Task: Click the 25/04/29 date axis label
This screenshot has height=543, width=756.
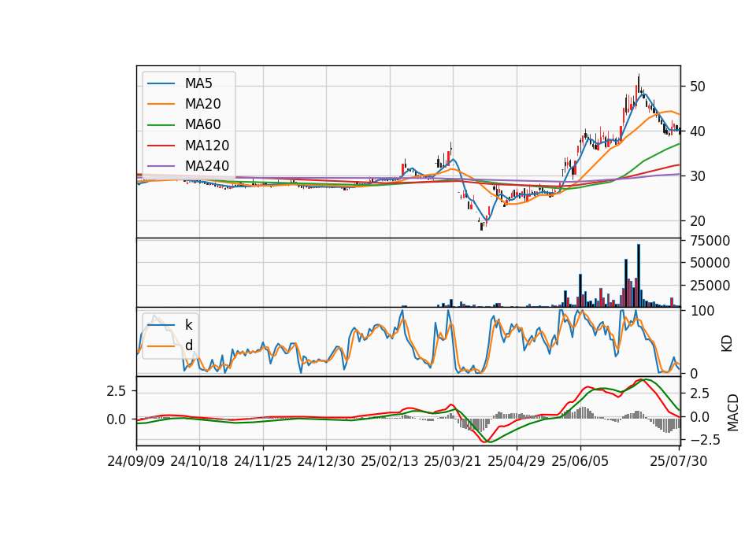Action: [x=517, y=461]
